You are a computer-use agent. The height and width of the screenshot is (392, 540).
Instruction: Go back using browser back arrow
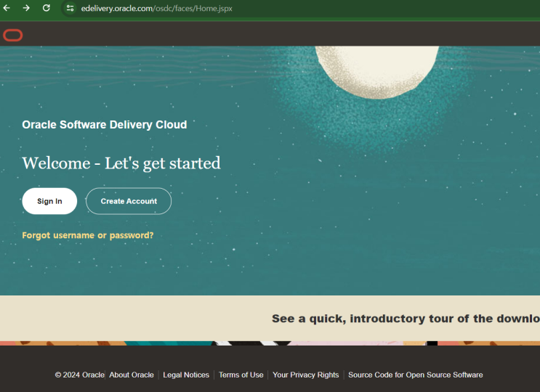point(7,8)
